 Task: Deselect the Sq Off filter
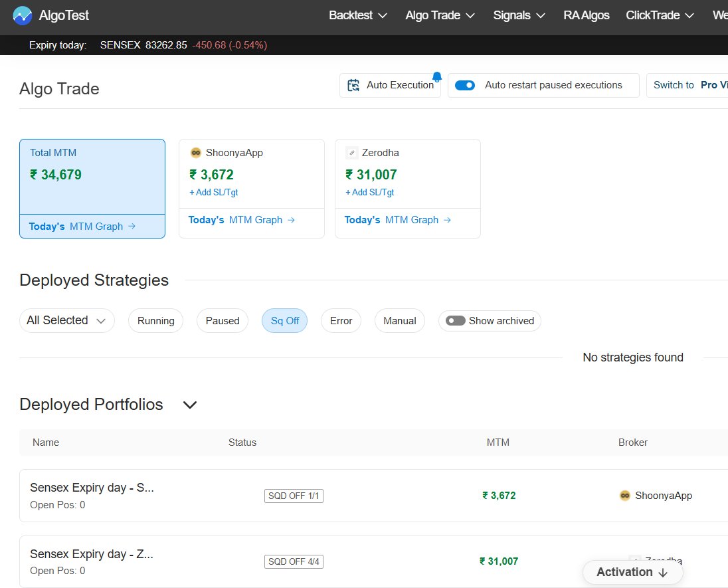284,320
